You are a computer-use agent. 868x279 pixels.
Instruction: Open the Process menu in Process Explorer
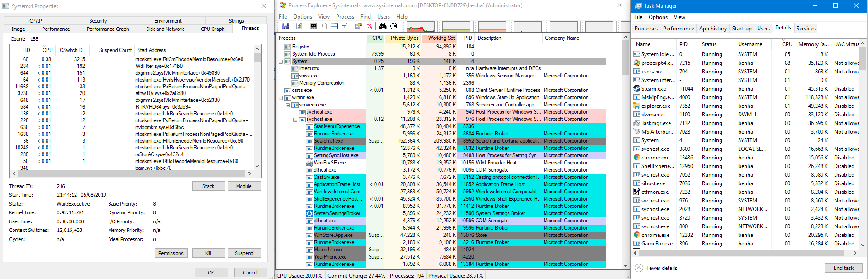345,17
